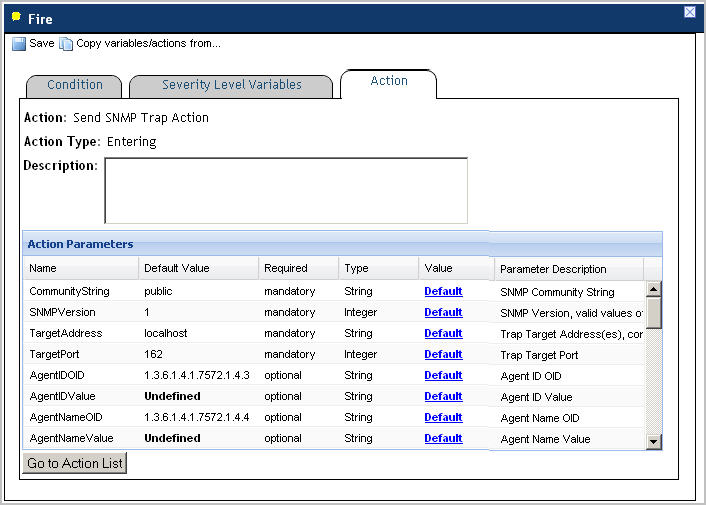Click Default link in TargetAddress row
This screenshot has width=706, height=505.
click(x=443, y=333)
